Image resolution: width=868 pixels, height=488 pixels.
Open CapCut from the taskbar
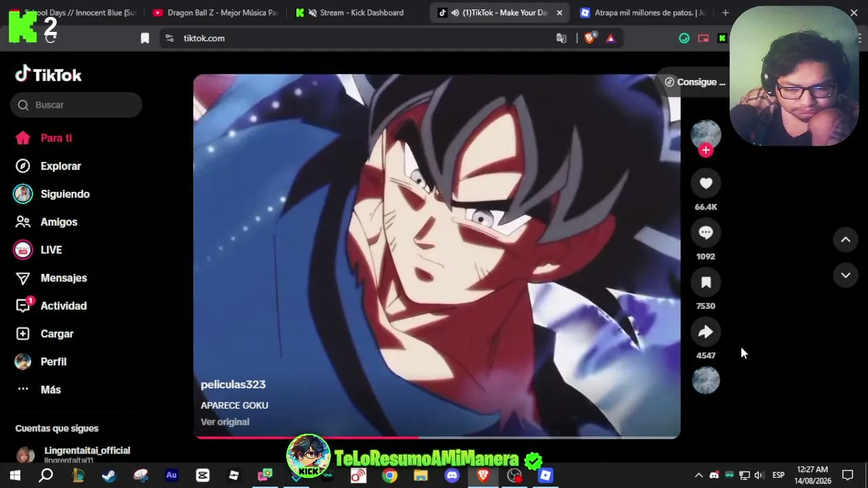click(203, 475)
